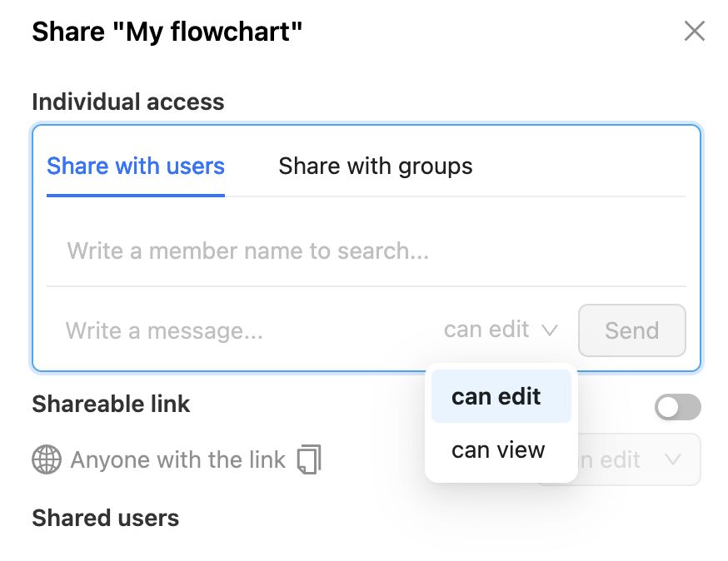Open the "can edit" dropdown beside Send
This screenshot has height=561, width=728.
point(500,330)
